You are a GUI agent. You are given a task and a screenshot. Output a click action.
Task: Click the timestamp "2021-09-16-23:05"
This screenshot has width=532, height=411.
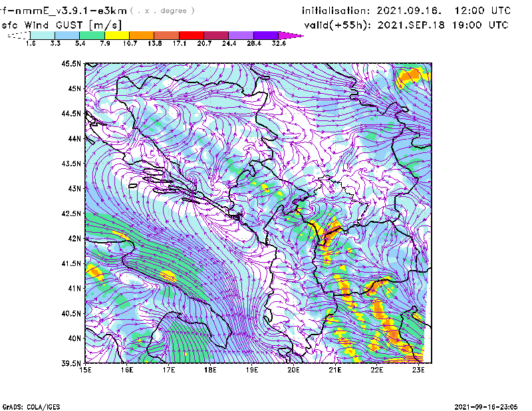(x=486, y=407)
